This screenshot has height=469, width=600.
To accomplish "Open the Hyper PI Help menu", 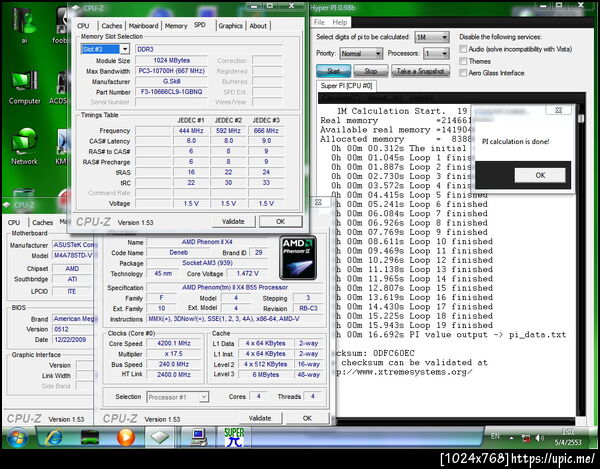I will [340, 22].
